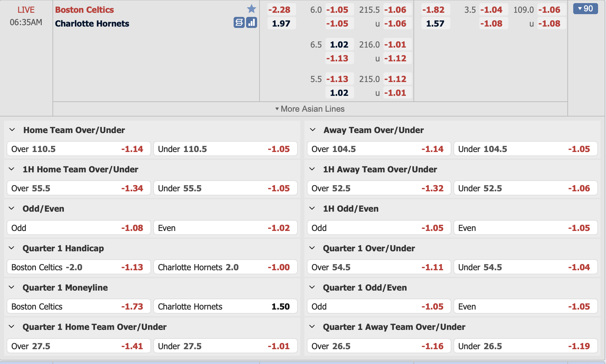
Task: Select 1H Home Team Over 55.5
Action: [79, 188]
